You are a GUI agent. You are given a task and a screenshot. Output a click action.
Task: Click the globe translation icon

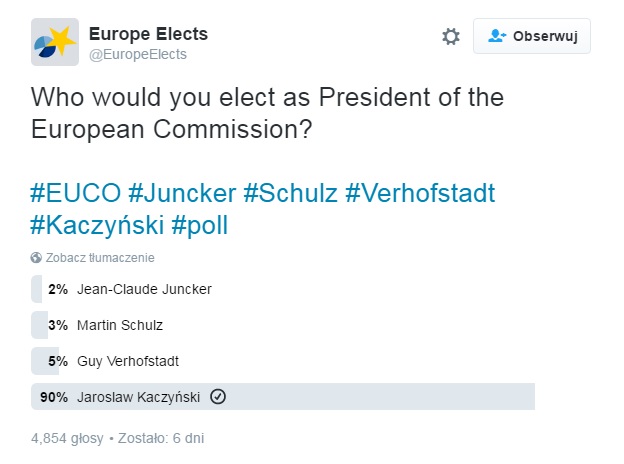point(36,257)
